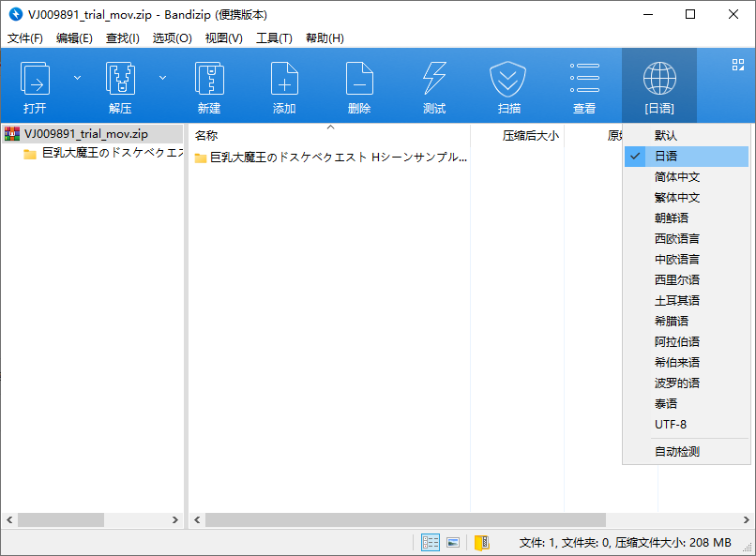Open the 查看 (View) list icon
The width and height of the screenshot is (756, 556).
pos(584,84)
